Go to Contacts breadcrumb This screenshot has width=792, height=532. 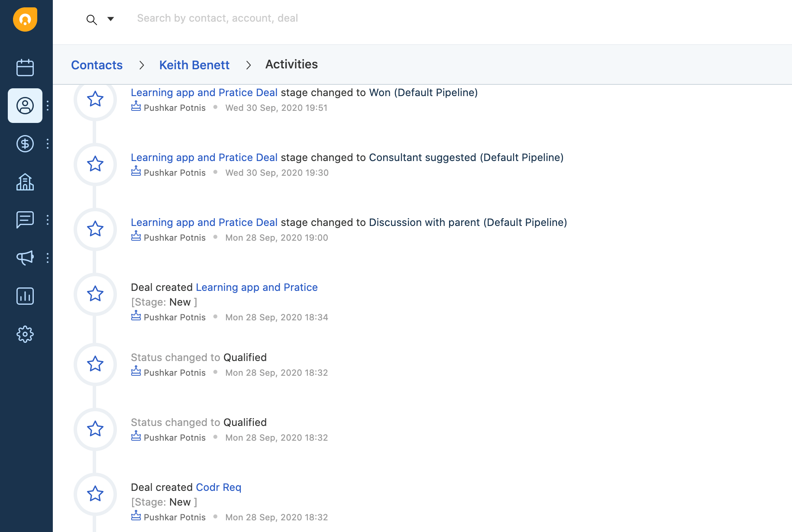click(x=97, y=65)
